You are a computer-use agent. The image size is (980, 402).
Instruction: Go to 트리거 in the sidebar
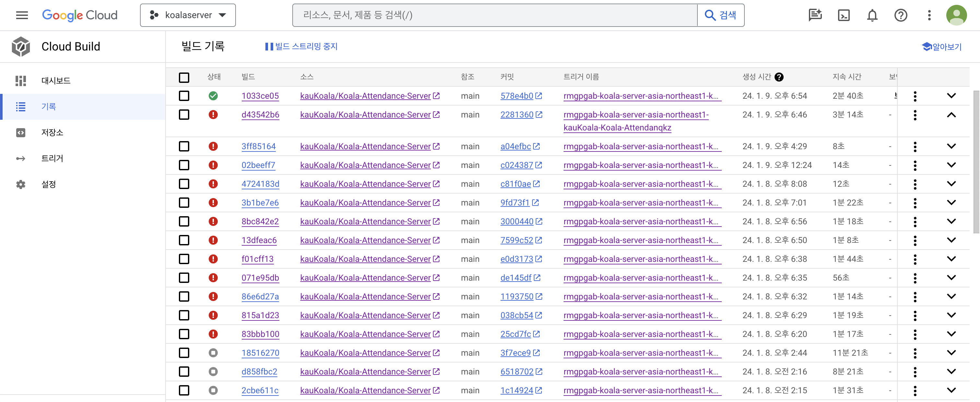tap(52, 159)
